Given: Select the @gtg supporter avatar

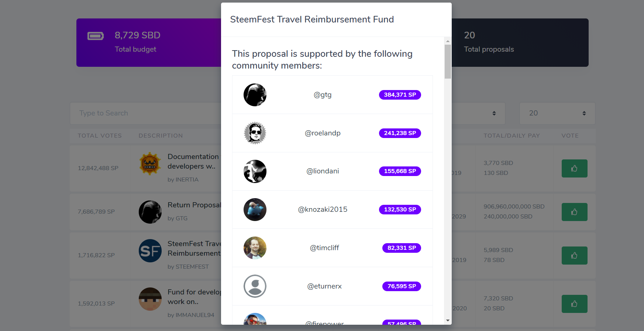Looking at the screenshot, I should 255,95.
